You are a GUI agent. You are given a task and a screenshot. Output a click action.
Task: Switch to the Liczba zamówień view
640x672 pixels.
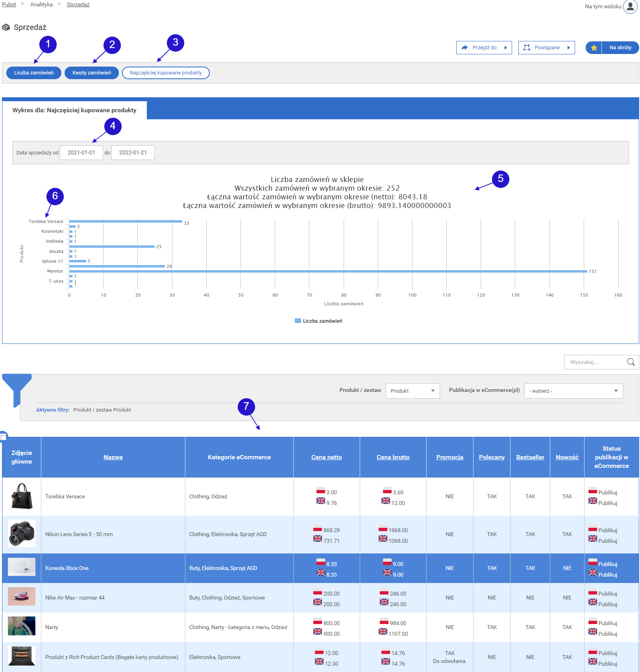[x=34, y=73]
